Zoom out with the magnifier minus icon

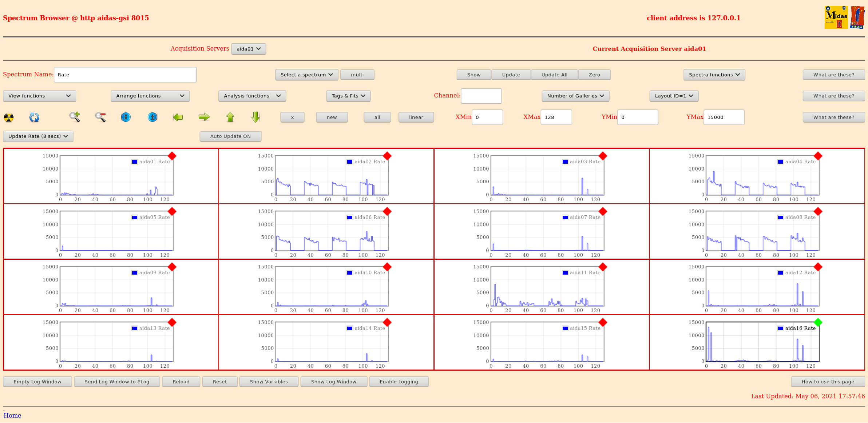(x=100, y=117)
